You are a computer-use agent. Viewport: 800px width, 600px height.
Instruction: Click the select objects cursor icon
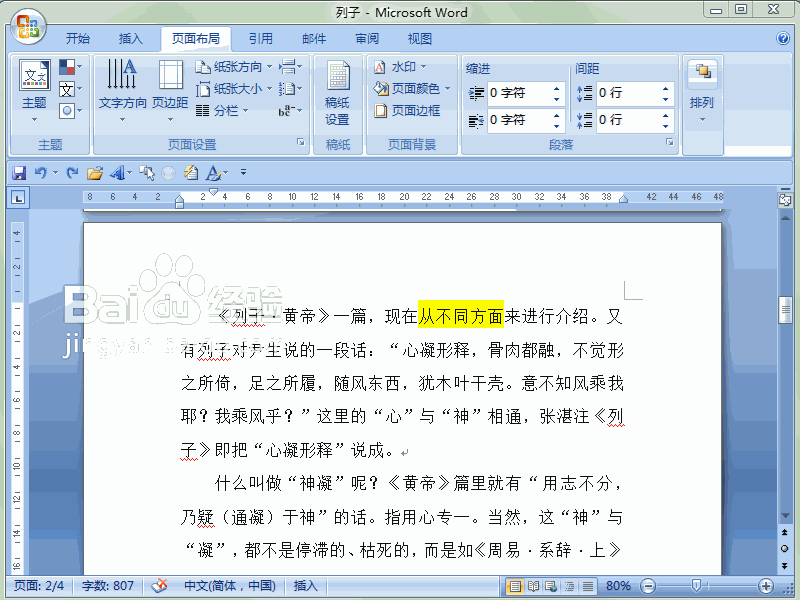point(147,173)
